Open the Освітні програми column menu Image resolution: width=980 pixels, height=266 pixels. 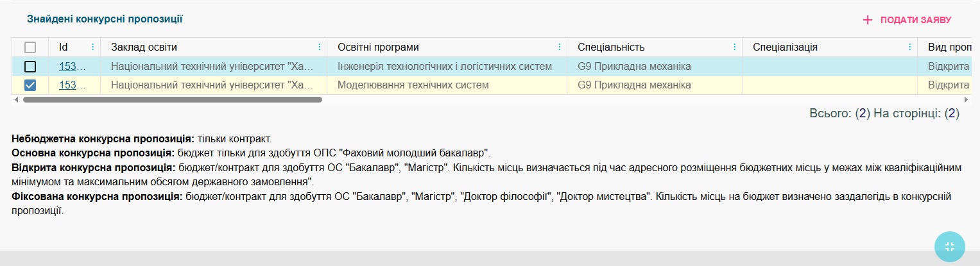pyautogui.click(x=559, y=47)
